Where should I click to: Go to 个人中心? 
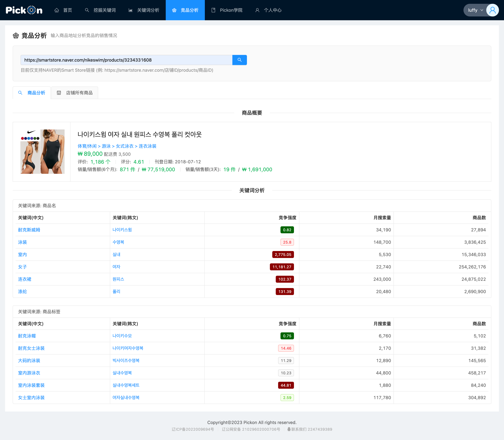point(268,10)
